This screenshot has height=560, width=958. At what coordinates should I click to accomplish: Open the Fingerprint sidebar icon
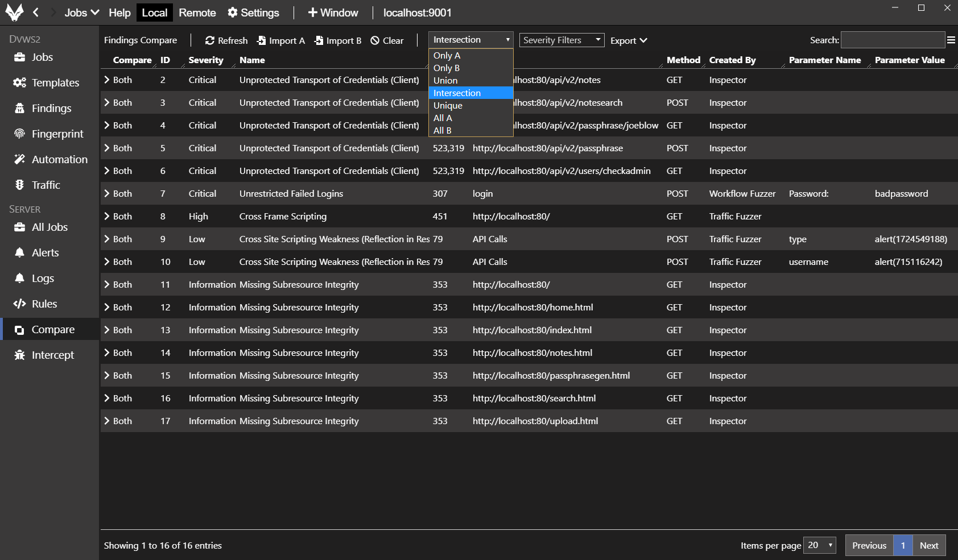pos(19,134)
